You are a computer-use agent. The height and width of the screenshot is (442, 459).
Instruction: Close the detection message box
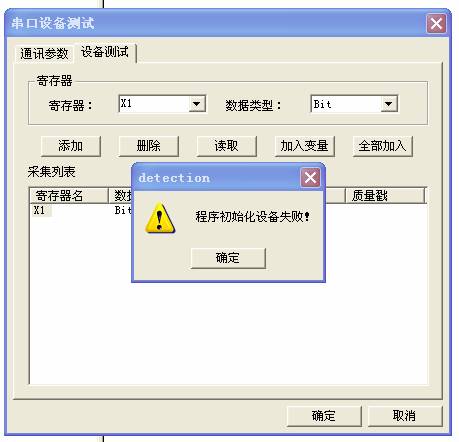click(310, 177)
